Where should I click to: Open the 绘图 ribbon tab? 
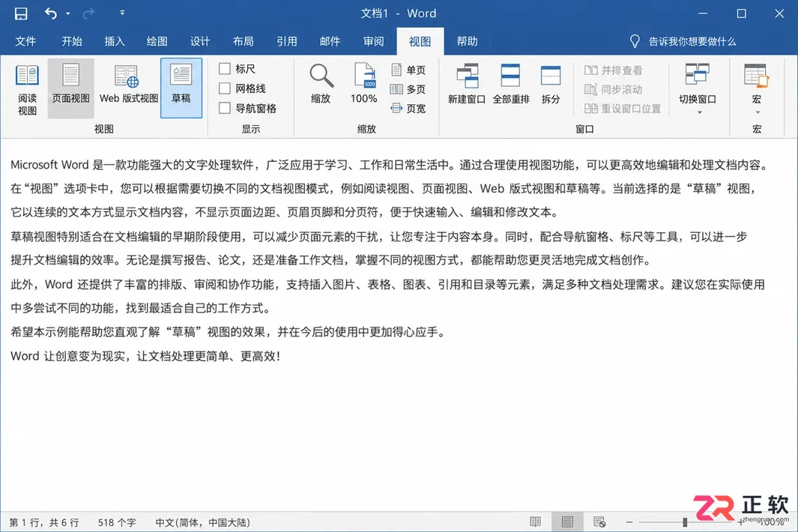[x=157, y=41]
